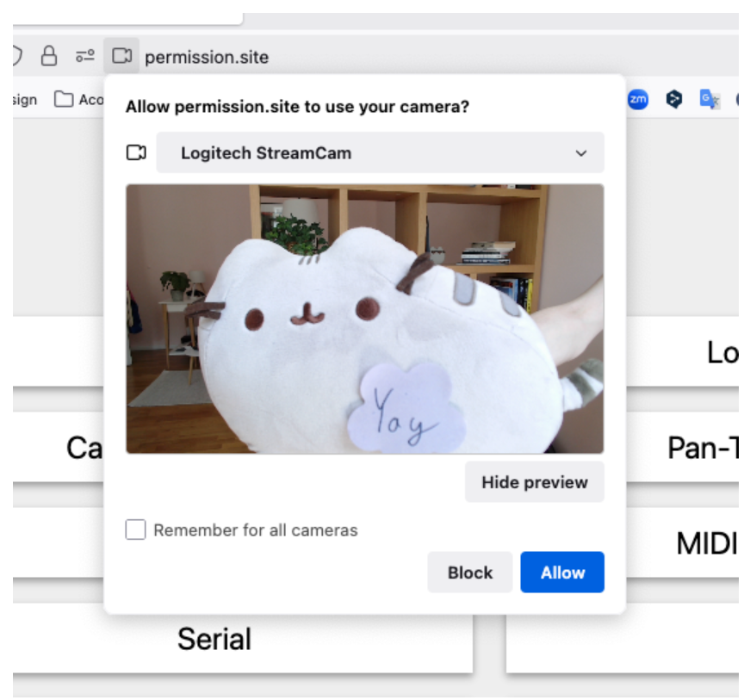This screenshot has height=700, width=744.
Task: Click the permission.site URL in the address bar
Action: tap(207, 57)
